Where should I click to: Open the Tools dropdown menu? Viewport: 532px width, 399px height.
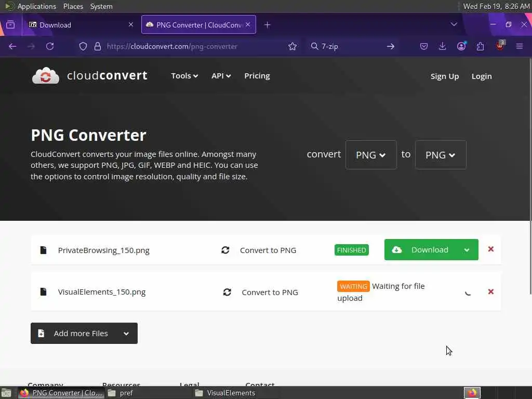pyautogui.click(x=184, y=76)
